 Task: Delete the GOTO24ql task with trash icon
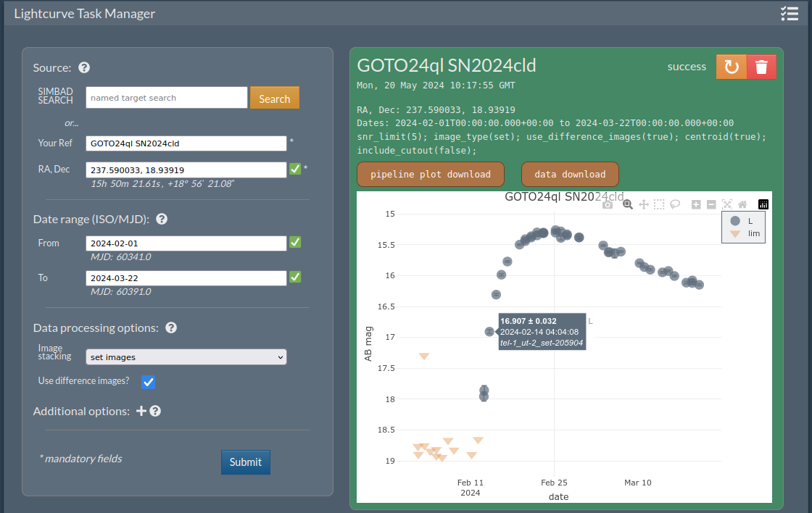(x=761, y=67)
